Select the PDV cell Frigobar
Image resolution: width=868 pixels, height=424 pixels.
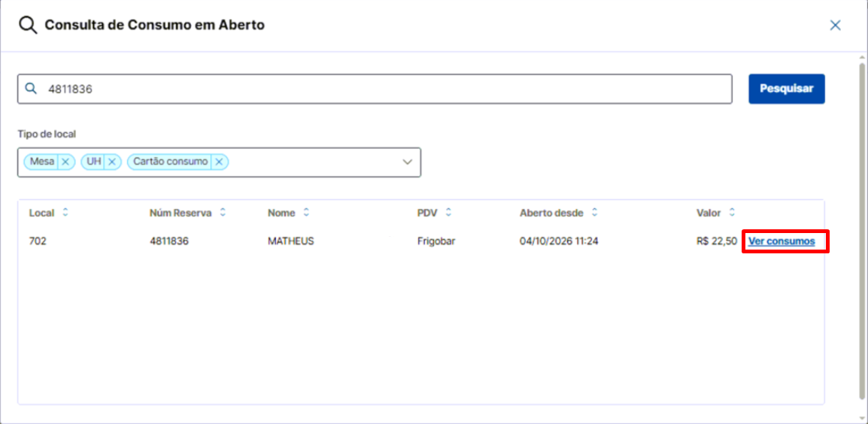click(x=436, y=241)
